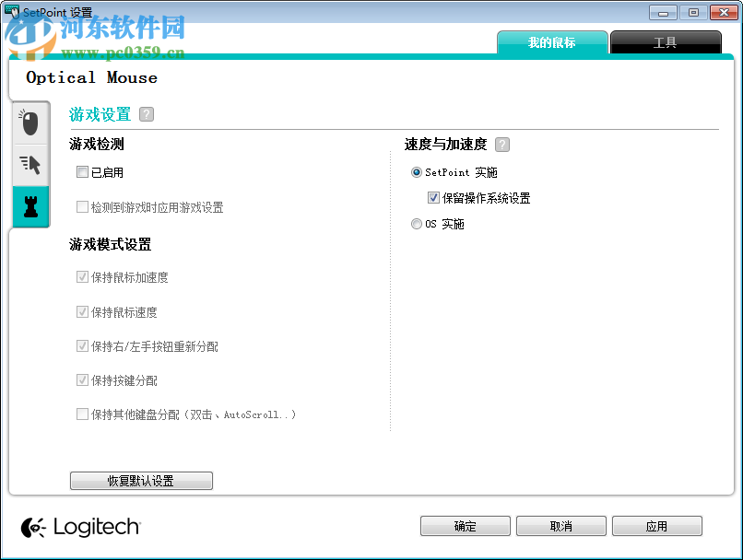Switch to the 我的鼠标 tab
The height and width of the screenshot is (560, 743).
552,41
